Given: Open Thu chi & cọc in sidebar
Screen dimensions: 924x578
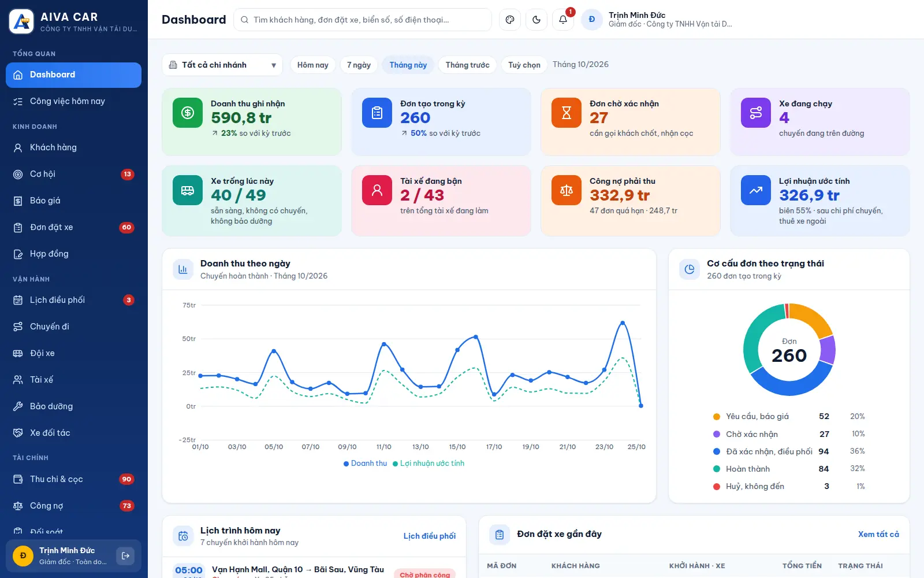Looking at the screenshot, I should tap(73, 479).
